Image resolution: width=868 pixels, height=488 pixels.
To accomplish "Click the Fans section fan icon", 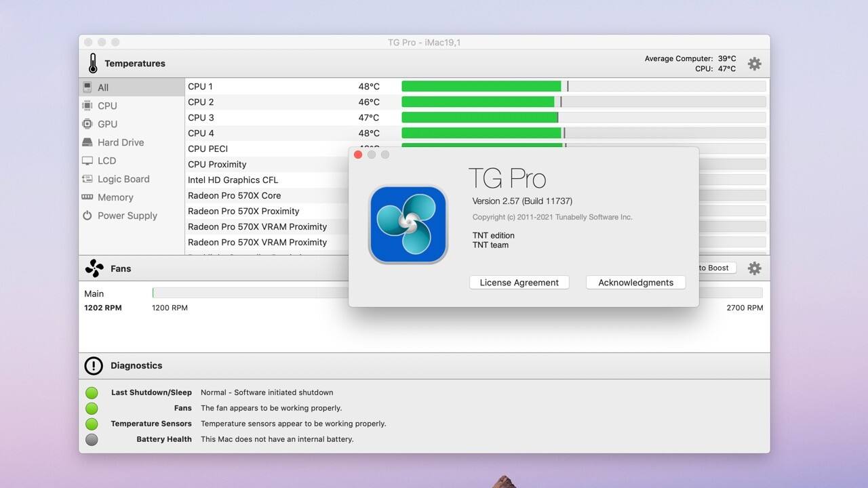I will point(94,268).
